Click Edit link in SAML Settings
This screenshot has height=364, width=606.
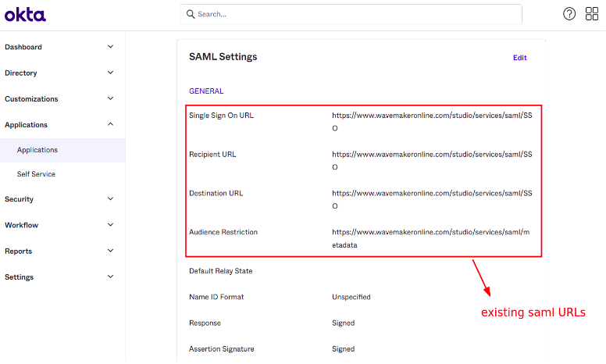coord(519,58)
